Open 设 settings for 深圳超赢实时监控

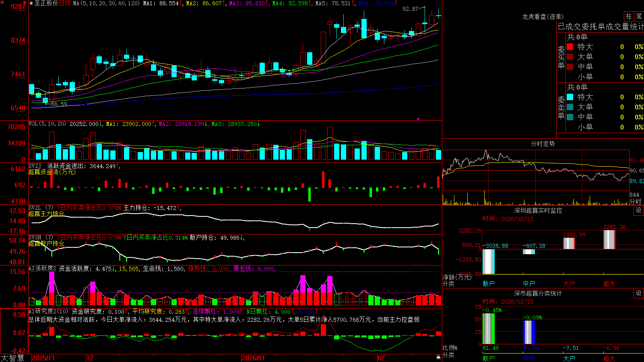tap(639, 210)
